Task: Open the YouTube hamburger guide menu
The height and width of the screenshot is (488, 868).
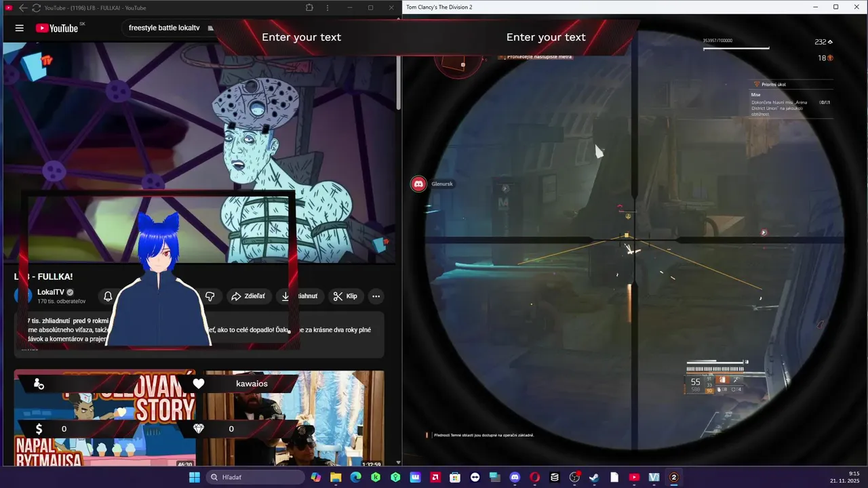Action: [20, 28]
